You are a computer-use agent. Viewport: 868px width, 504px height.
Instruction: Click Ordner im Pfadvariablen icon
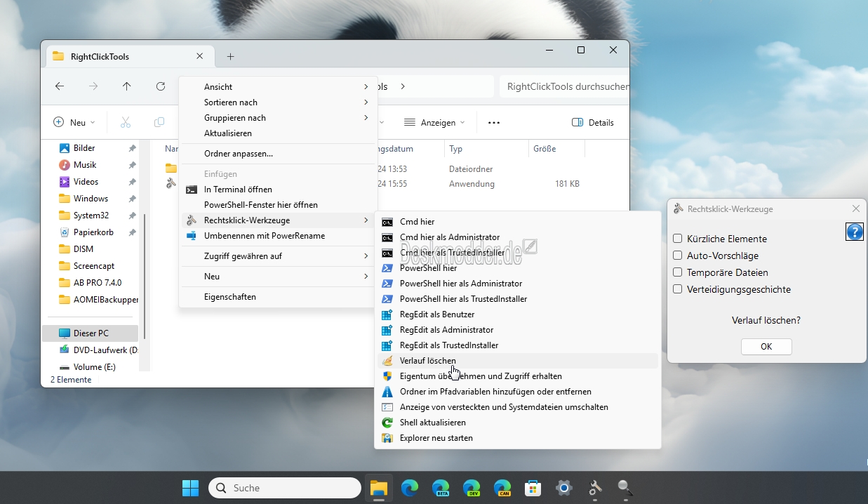(387, 392)
